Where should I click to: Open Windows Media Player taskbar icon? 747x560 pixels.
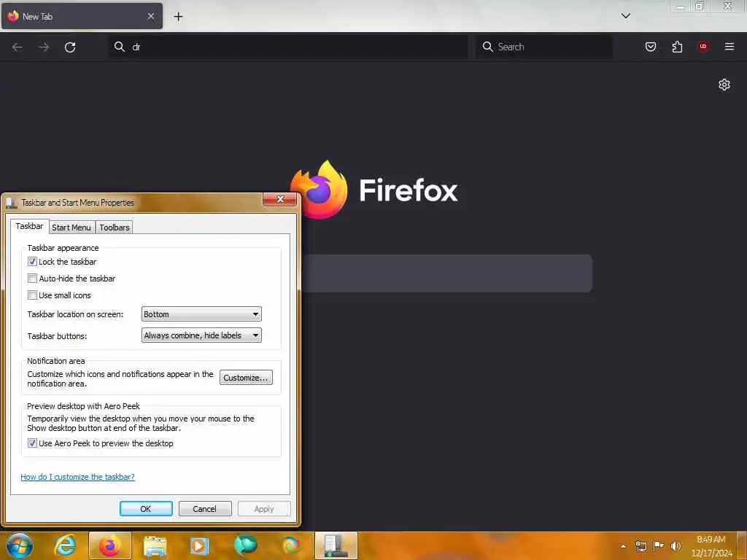200,545
